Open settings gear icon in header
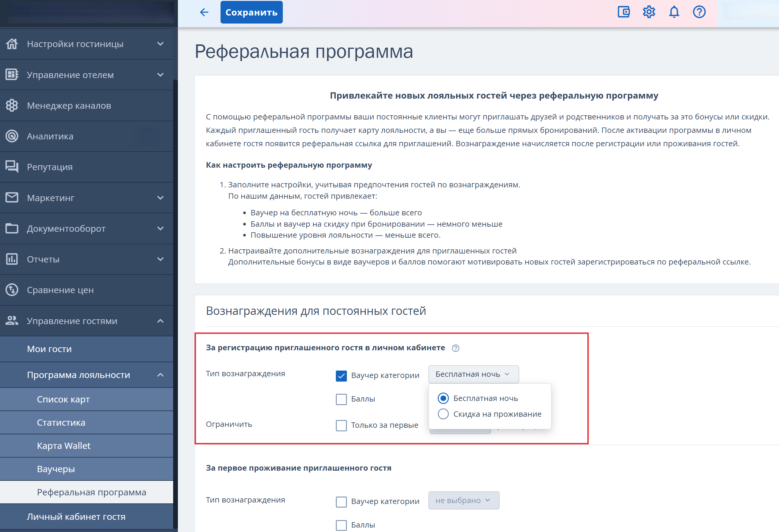 649,12
